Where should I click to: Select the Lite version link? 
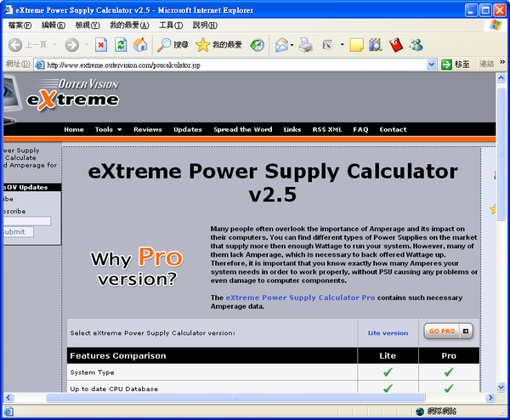388,332
